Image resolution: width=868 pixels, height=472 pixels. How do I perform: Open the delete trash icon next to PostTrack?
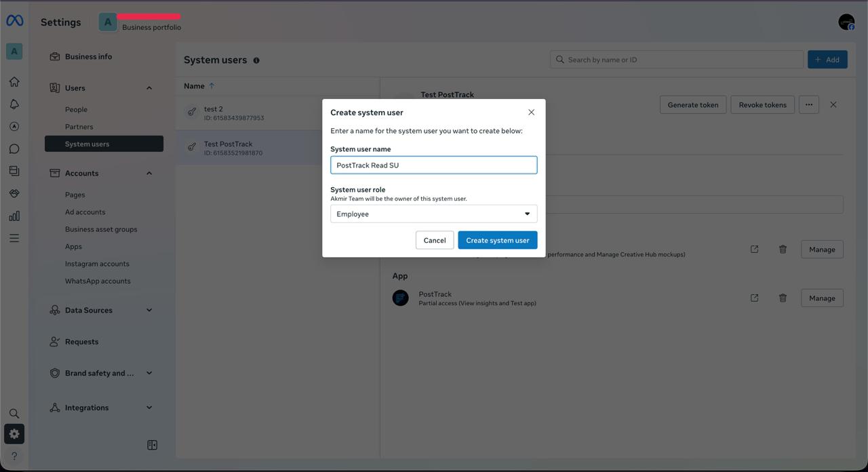pos(783,298)
